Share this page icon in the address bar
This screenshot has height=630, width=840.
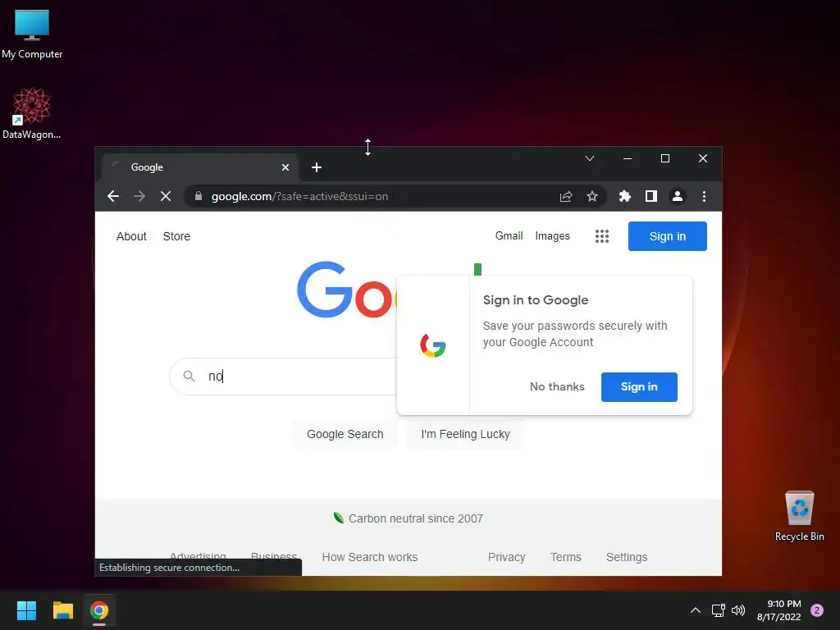click(566, 196)
